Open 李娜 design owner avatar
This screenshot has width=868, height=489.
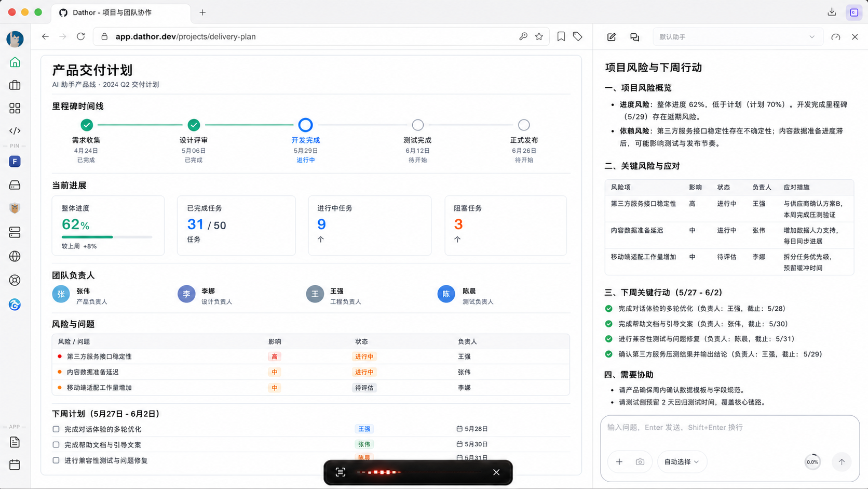coord(186,294)
